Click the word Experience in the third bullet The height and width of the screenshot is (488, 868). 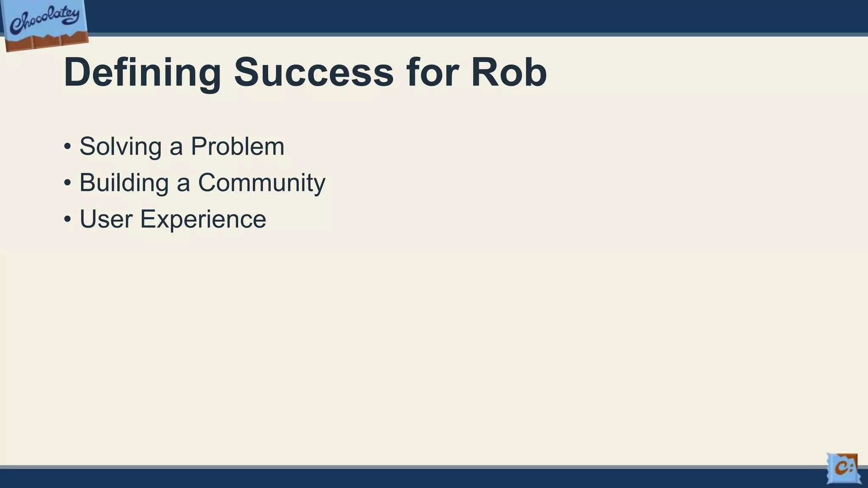coord(203,220)
